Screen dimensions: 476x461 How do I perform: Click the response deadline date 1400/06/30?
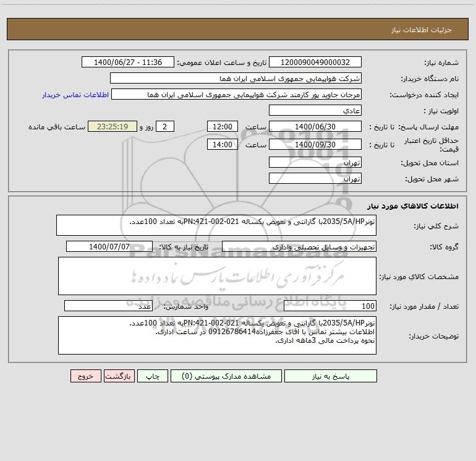[x=315, y=126]
